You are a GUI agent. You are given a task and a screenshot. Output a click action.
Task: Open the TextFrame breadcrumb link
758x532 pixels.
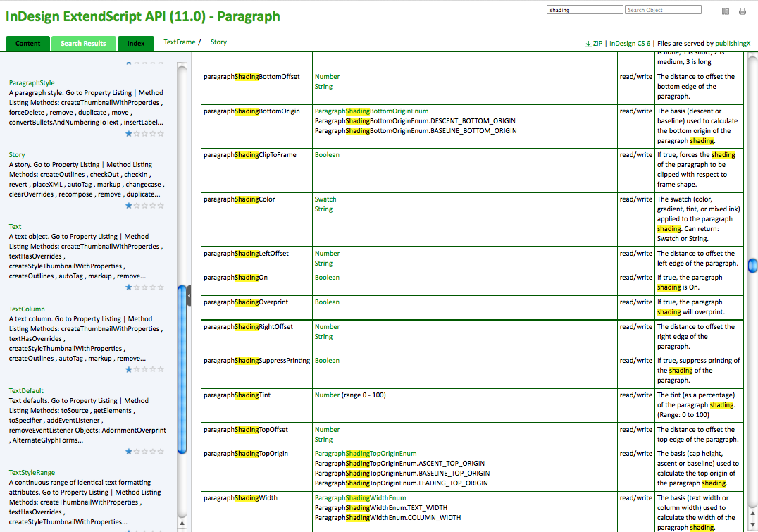coord(180,42)
